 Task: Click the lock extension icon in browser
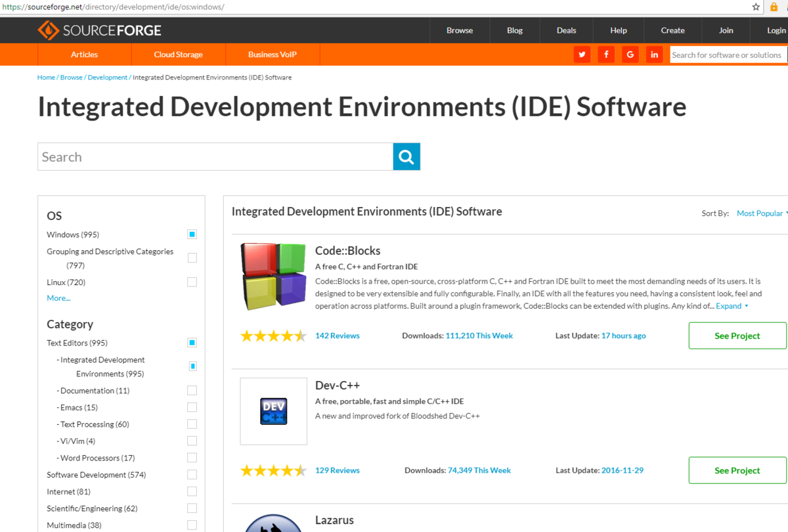click(774, 7)
